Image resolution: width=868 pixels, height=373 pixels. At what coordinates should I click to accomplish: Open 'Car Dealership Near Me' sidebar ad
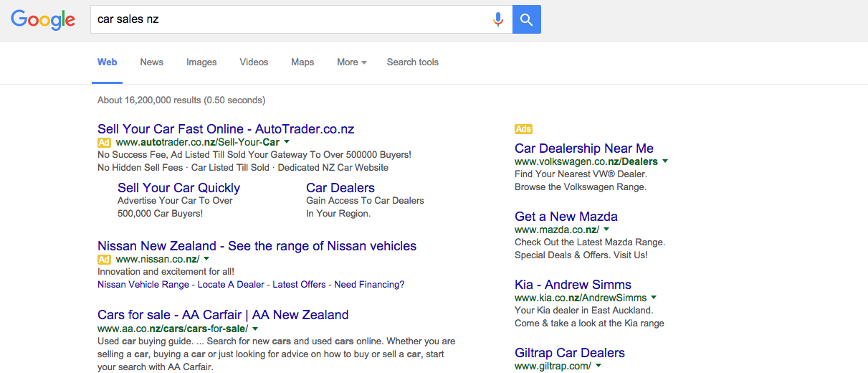(584, 148)
